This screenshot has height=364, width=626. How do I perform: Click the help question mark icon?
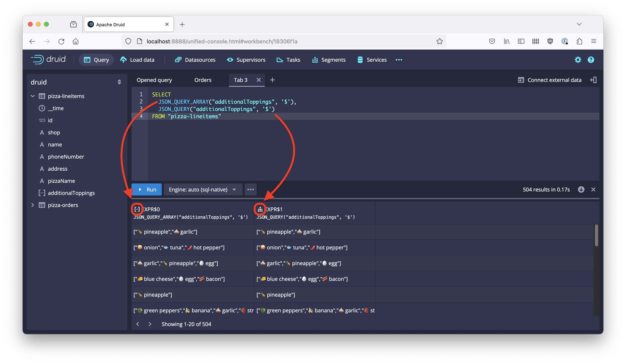point(591,60)
